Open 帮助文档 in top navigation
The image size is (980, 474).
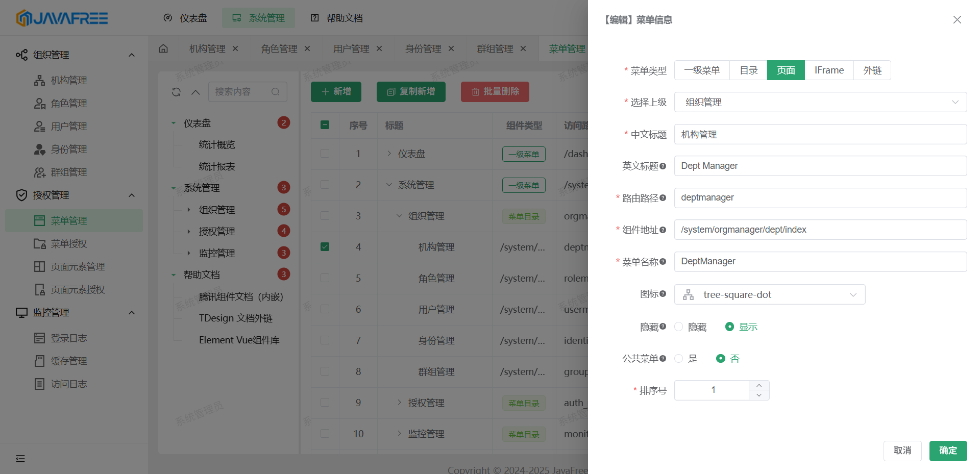337,18
